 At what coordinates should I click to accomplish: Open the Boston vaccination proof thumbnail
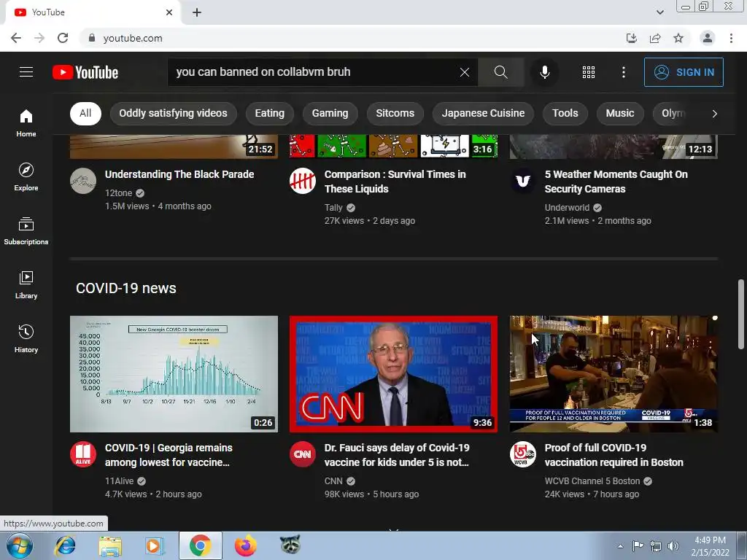coord(614,374)
